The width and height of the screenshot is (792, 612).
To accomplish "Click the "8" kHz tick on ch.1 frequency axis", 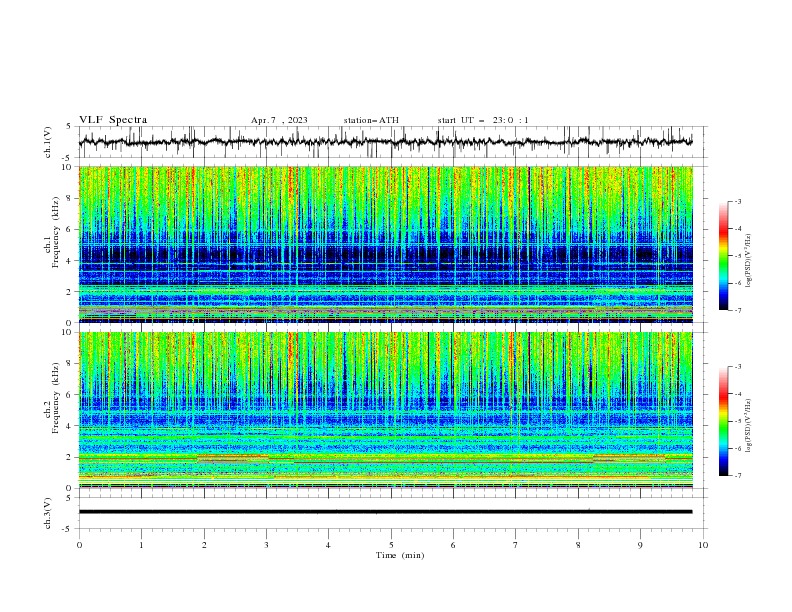I will pos(70,198).
